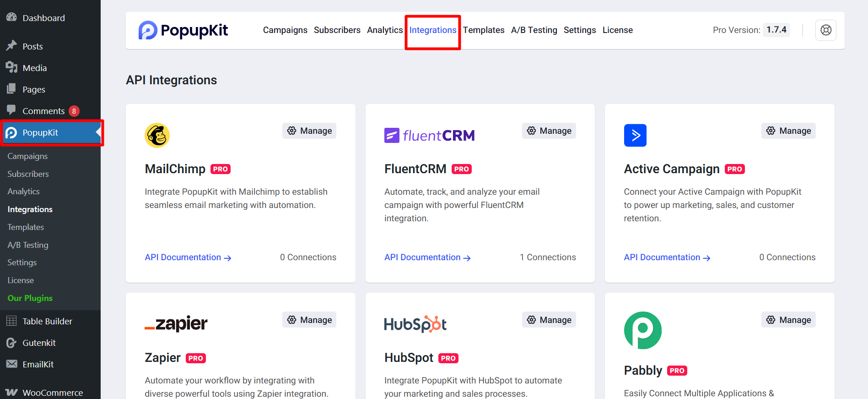Click the Active Campaign PRO badge
868x399 pixels.
[x=735, y=169]
